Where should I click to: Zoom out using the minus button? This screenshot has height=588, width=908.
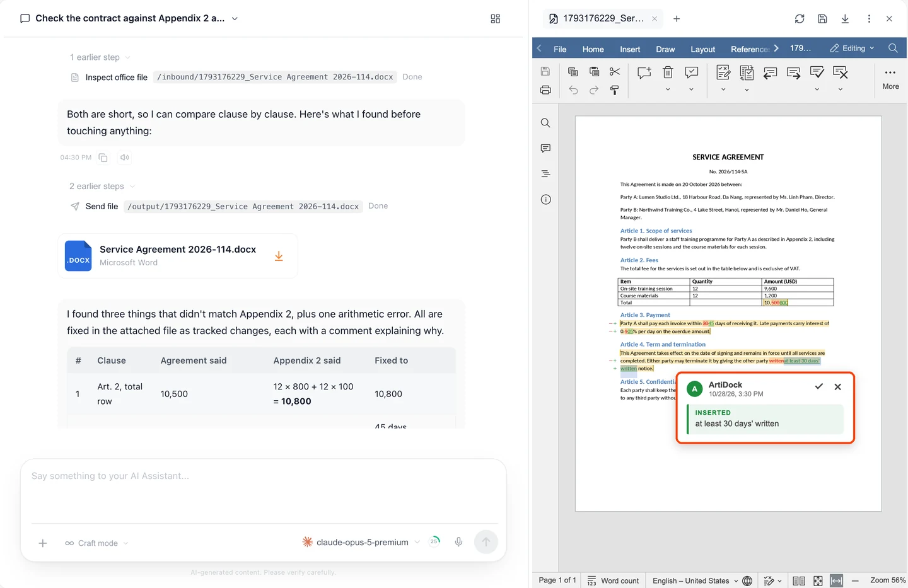[855, 581]
